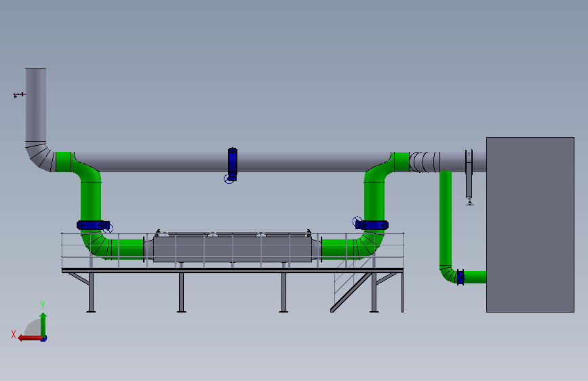Viewport: 588px width, 381px height.
Task: Select the large gray box at right
Action: (x=530, y=224)
